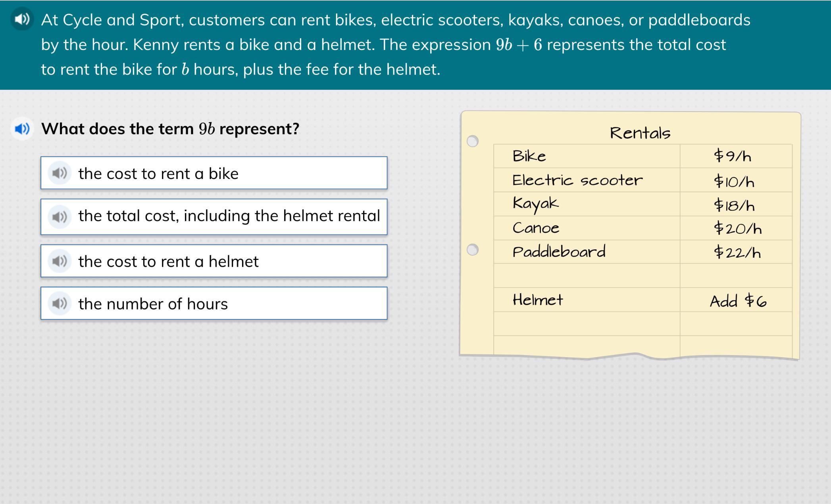Click the lower punch hole on notepaper

472,250
